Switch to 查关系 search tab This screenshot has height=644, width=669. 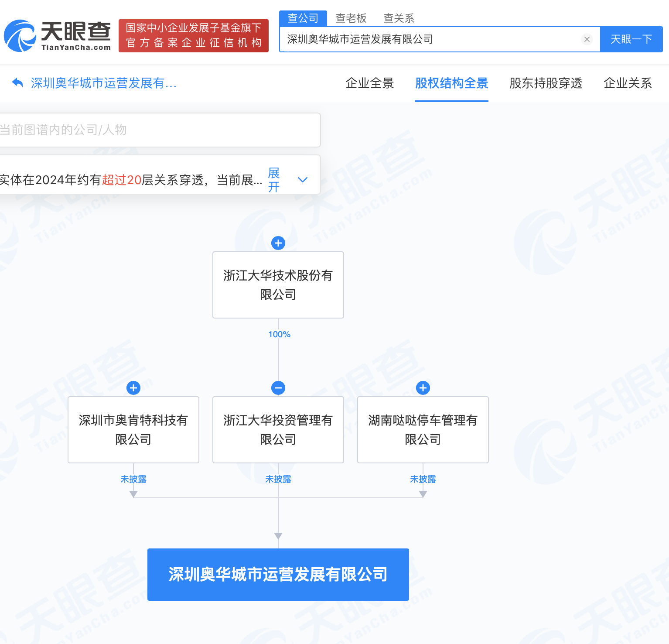[399, 18]
